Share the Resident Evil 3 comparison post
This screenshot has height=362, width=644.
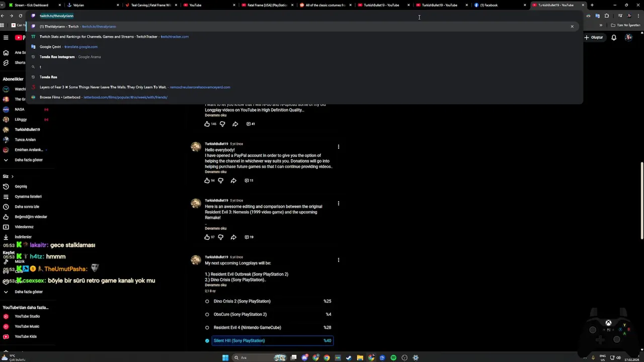(x=233, y=237)
